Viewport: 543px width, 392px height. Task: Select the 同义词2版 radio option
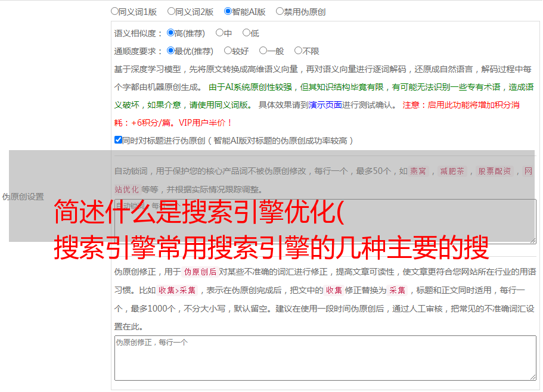(x=172, y=11)
